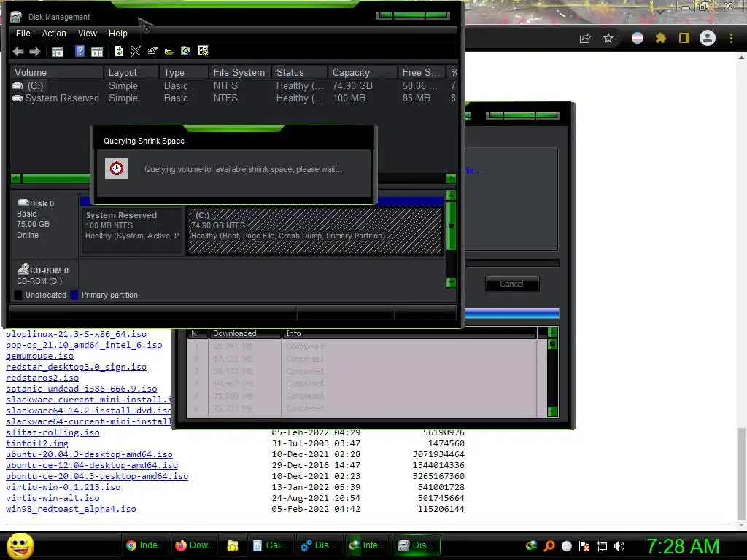Click the scroll down arrow in disk pane
The height and width of the screenshot is (560, 747).
[451, 282]
